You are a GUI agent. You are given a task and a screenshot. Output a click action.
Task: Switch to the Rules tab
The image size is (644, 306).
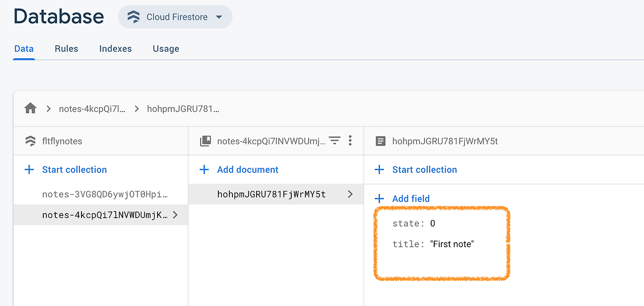pos(66,49)
